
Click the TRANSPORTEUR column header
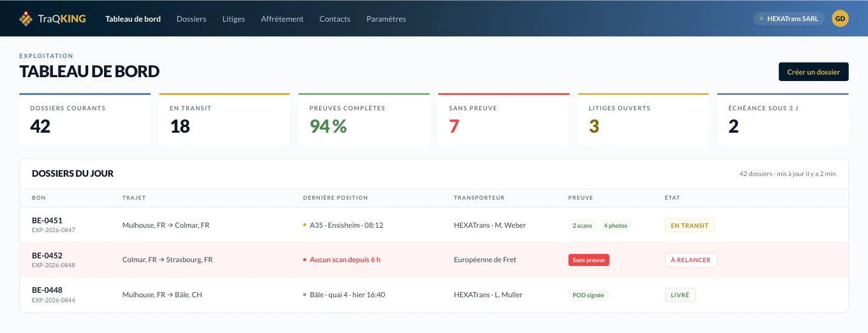pyautogui.click(x=479, y=198)
